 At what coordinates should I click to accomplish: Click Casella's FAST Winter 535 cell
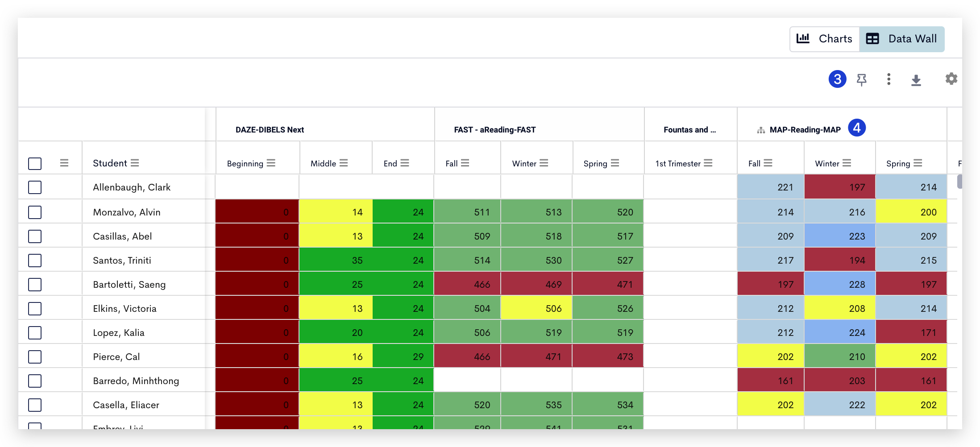click(x=536, y=404)
